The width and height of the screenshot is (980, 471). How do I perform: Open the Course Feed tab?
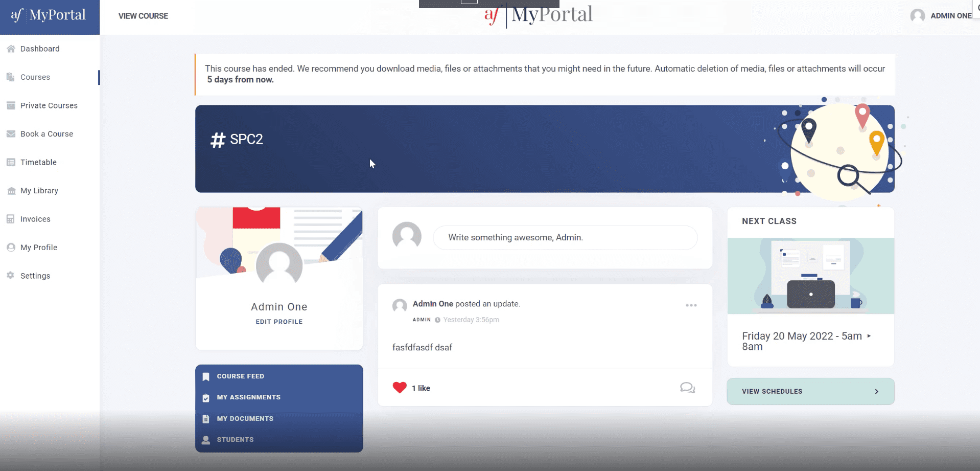coord(240,376)
